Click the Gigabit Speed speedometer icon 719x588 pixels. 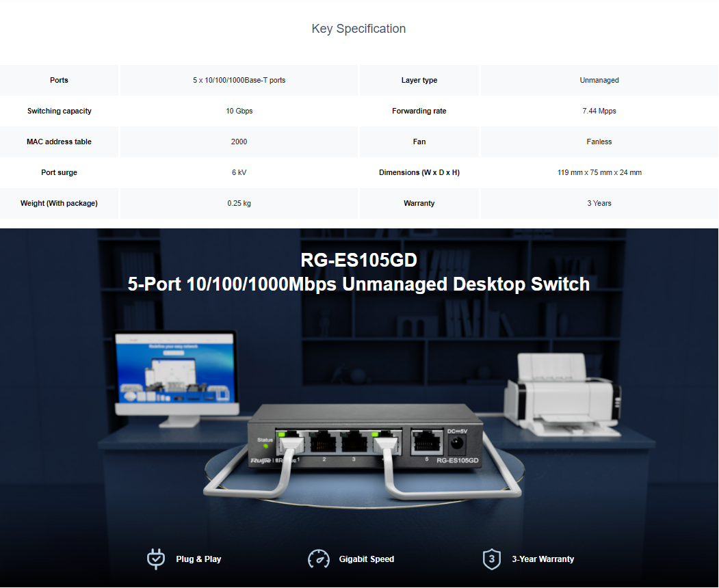click(x=319, y=559)
